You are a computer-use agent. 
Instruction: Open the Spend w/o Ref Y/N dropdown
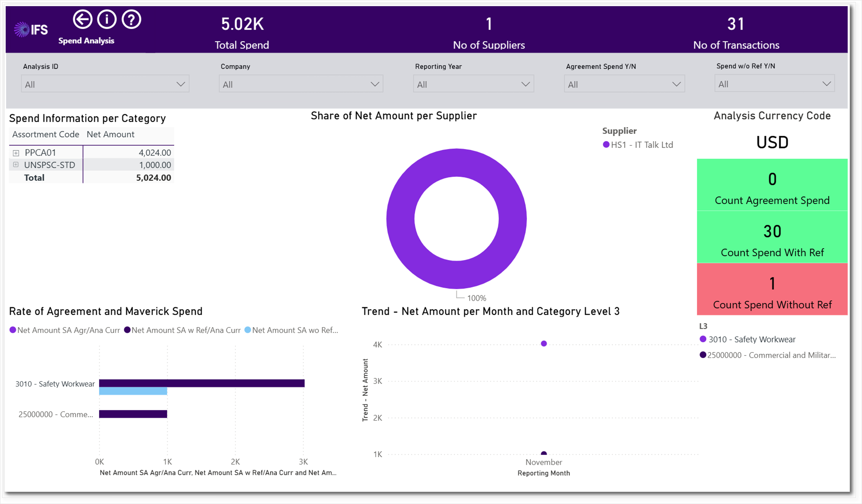[x=774, y=84]
